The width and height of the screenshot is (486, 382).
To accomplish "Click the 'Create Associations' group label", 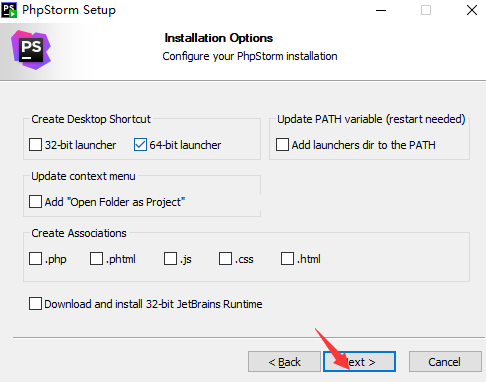I will [79, 233].
